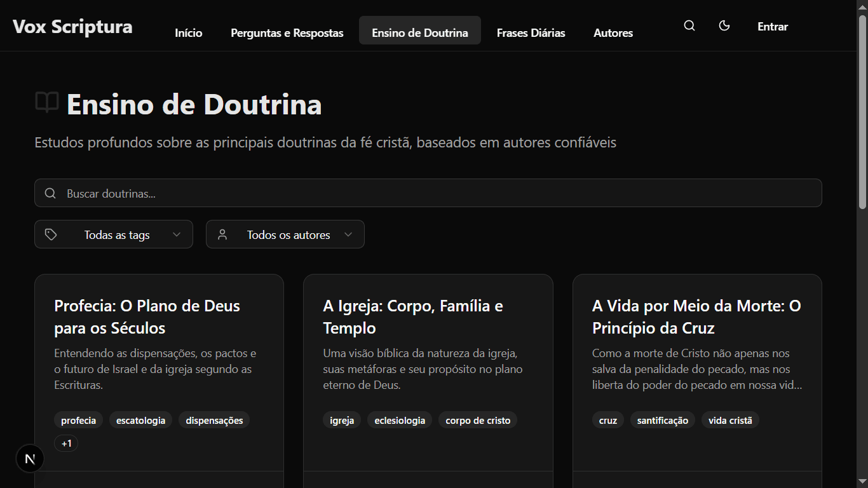Click the 'Entrar' button
The width and height of the screenshot is (868, 488).
pos(772,26)
